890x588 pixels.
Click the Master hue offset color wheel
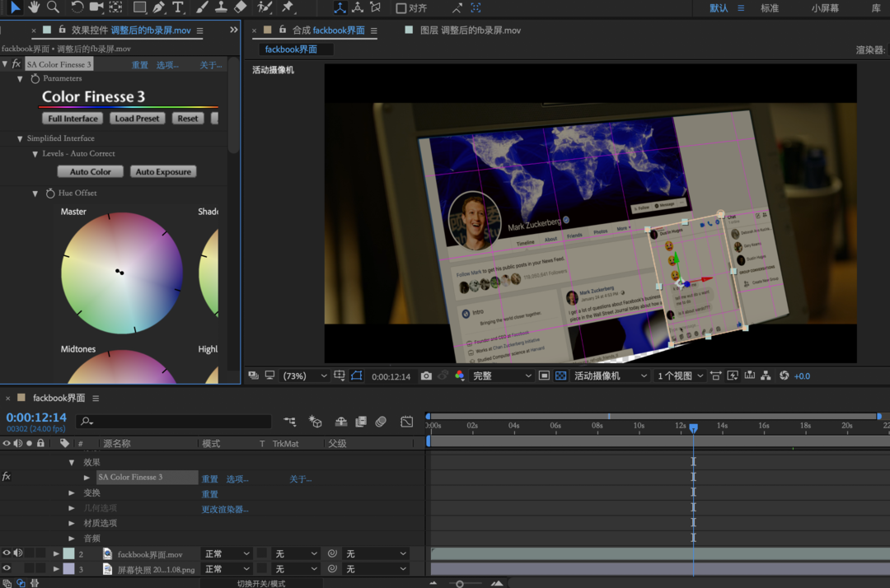coord(121,273)
